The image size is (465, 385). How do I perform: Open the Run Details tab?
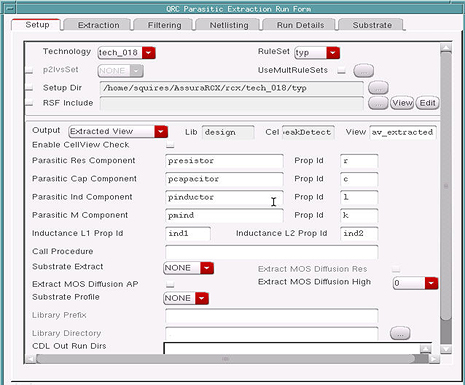(x=300, y=25)
